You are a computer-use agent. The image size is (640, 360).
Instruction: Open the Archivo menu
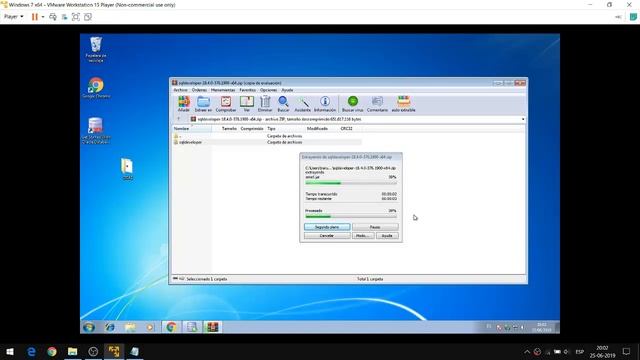[x=180, y=90]
